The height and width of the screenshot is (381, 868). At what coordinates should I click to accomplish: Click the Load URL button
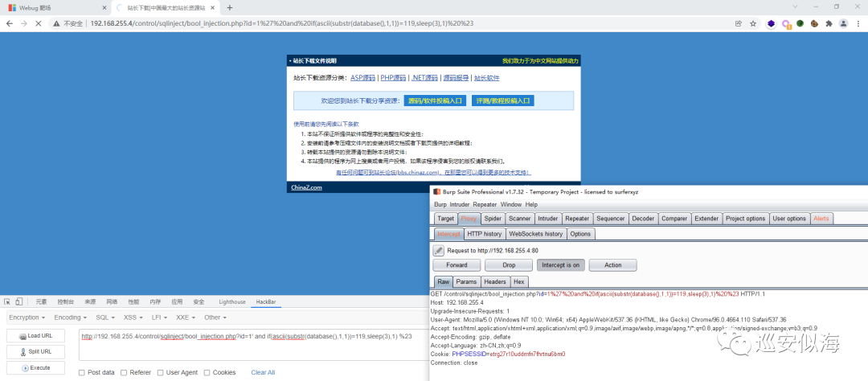(x=35, y=336)
